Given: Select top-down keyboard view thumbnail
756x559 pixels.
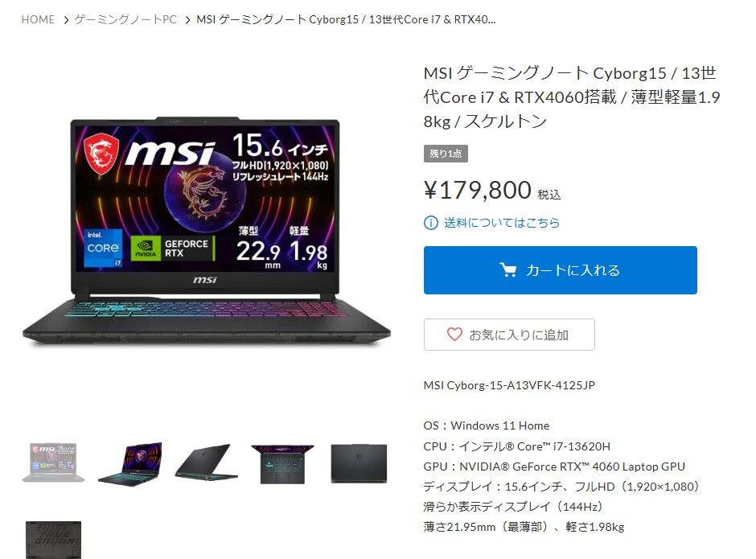Looking at the screenshot, I should (282, 464).
